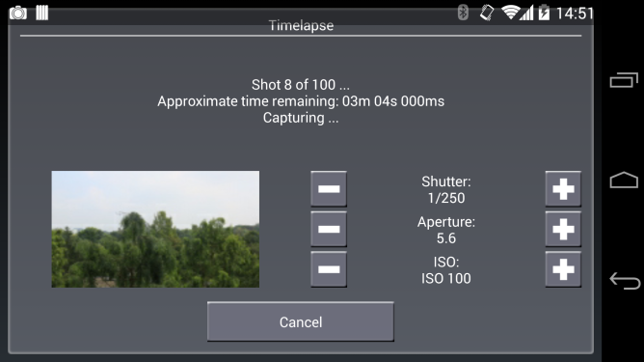644x362 pixels.
Task: Tap the Wi-Fi status icon
Action: point(511,13)
